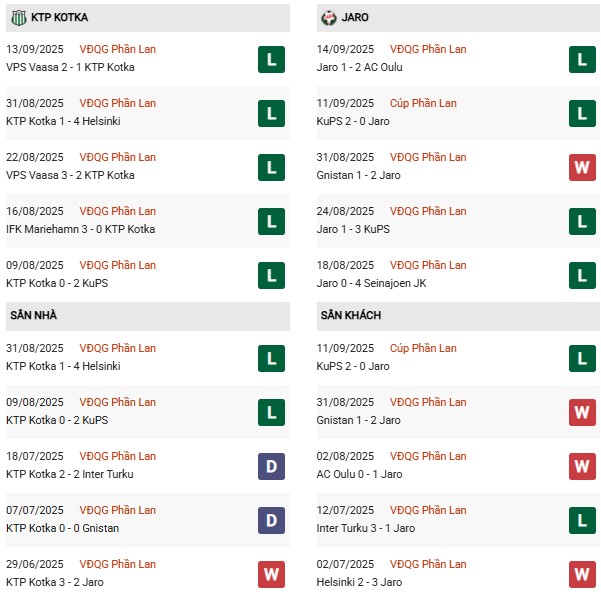Viewport: 601px width, 594px height.
Task: Select the L badge next to Inter Turku 3-1 Jaro
Action: click(582, 520)
